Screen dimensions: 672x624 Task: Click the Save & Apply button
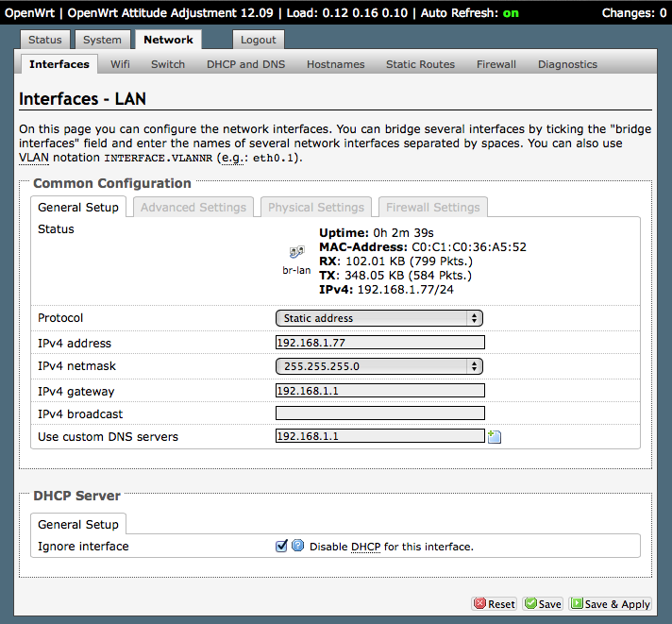611,604
